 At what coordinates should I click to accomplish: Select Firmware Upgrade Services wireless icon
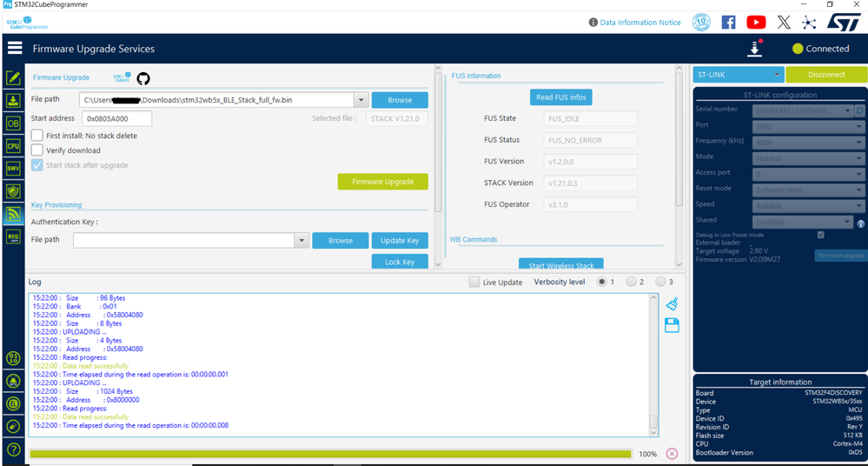(13, 214)
